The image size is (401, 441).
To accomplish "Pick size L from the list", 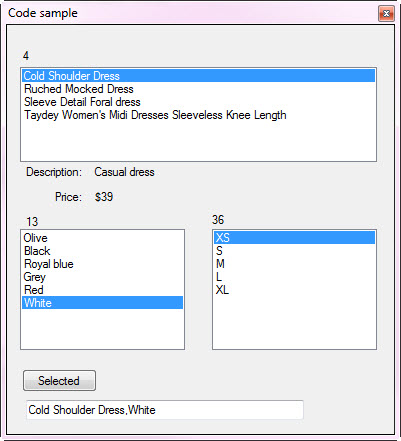I will click(294, 277).
